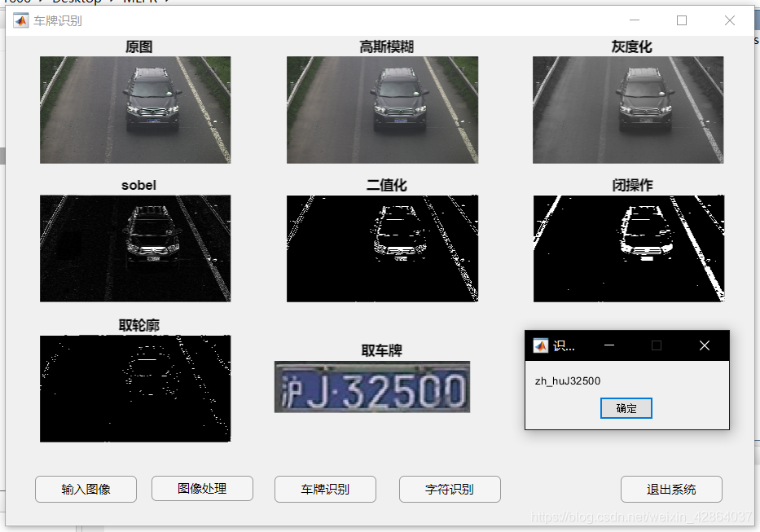Close the recognition result dialog
This screenshot has width=760, height=532.
click(x=705, y=345)
